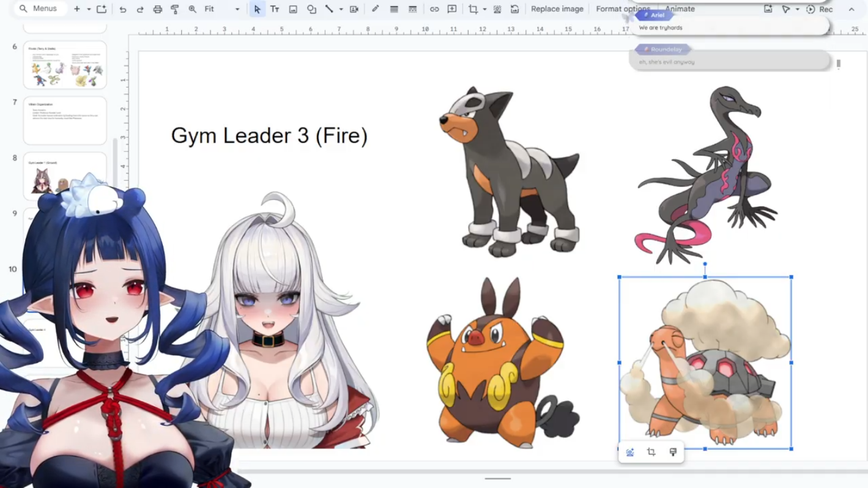Image resolution: width=868 pixels, height=488 pixels.
Task: Add a comment
Action: click(452, 9)
